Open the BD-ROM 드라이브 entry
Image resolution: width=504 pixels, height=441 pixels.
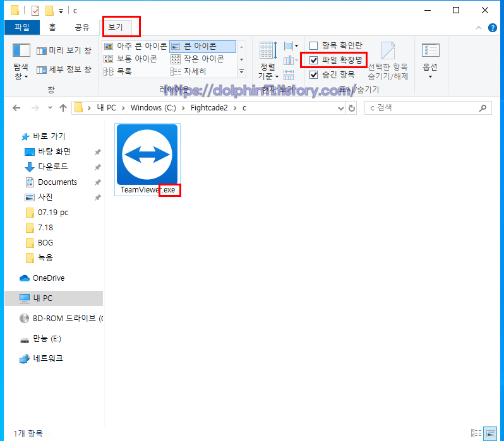point(61,319)
